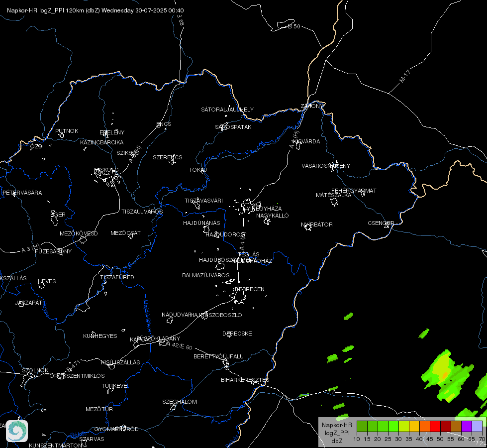Click the MÁTÉSZALKA label
The height and width of the screenshot is (448, 487).
[334, 195]
